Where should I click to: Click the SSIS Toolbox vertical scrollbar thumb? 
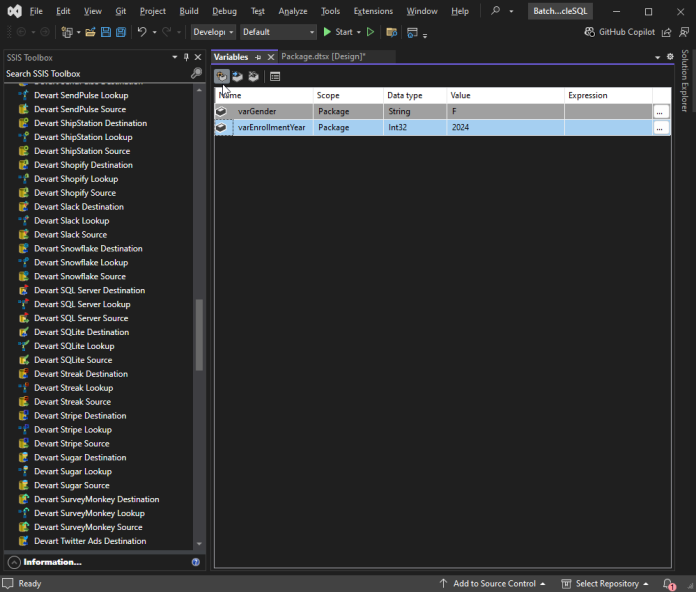click(x=199, y=335)
